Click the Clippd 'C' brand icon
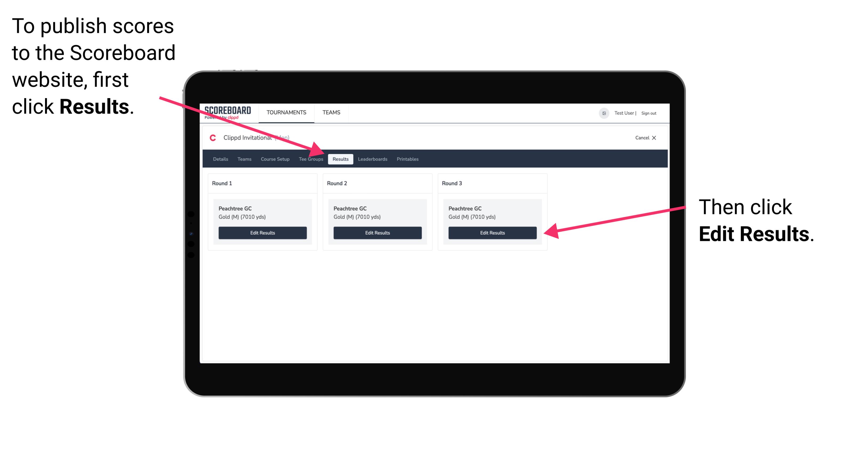Screen dimensions: 868x467 click(x=211, y=138)
